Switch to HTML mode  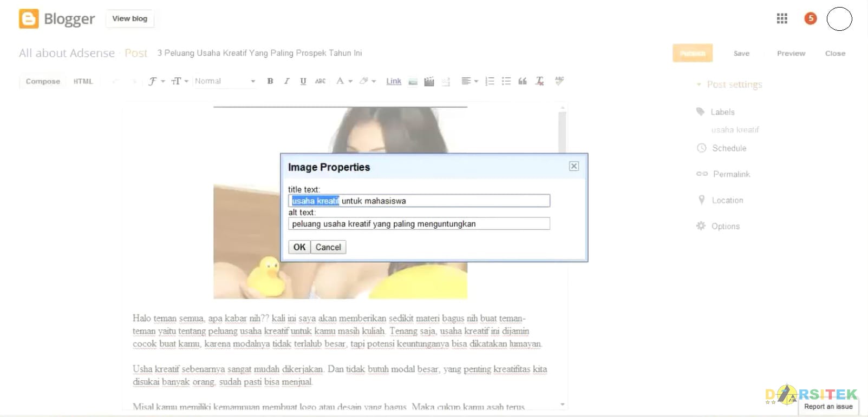point(83,81)
